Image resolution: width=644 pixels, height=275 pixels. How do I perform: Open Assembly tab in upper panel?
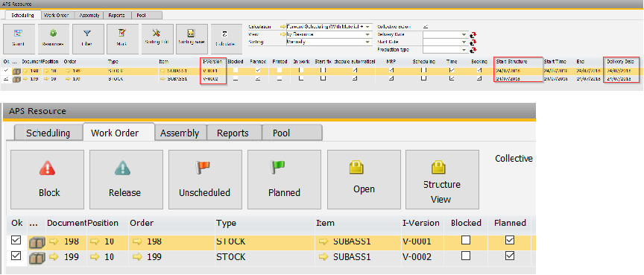pyautogui.click(x=89, y=15)
